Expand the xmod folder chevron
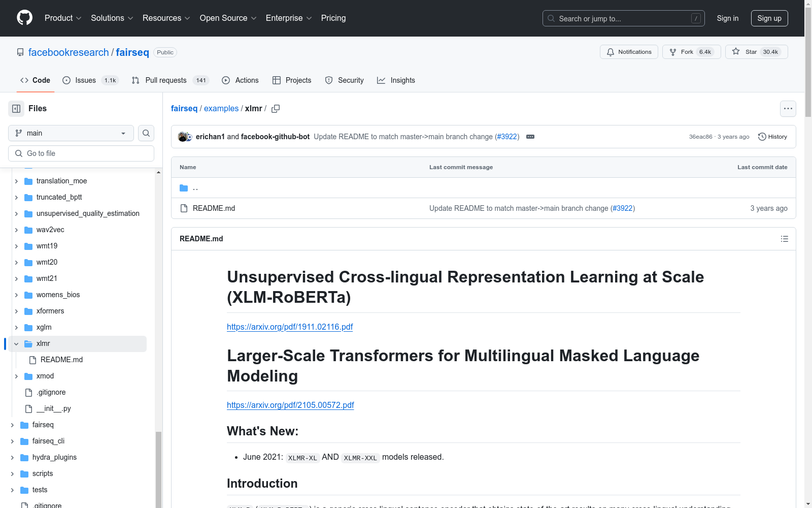The width and height of the screenshot is (812, 508). point(16,376)
